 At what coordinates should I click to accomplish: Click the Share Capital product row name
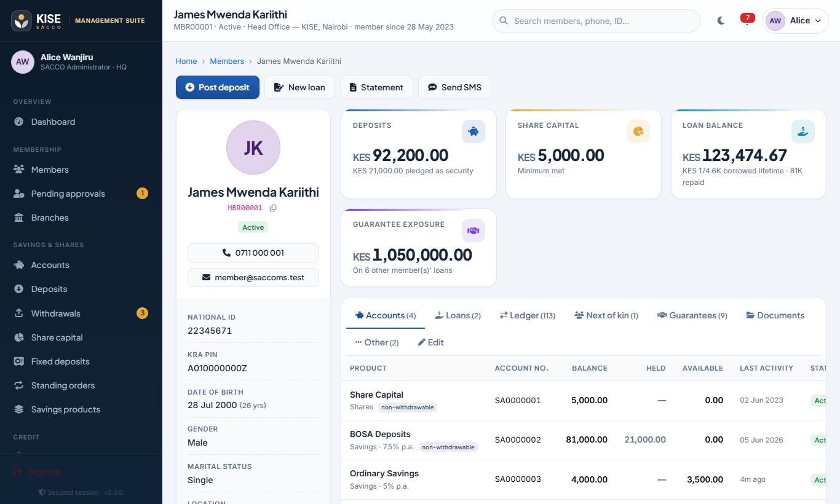click(x=376, y=395)
